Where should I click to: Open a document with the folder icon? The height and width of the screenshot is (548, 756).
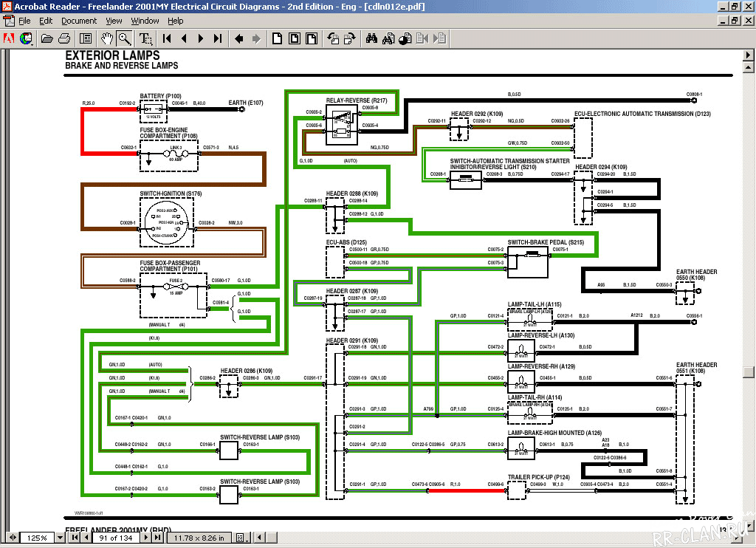pos(47,38)
